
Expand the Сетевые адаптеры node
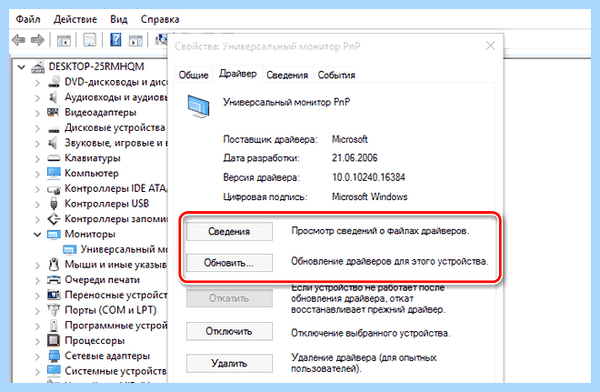37,356
